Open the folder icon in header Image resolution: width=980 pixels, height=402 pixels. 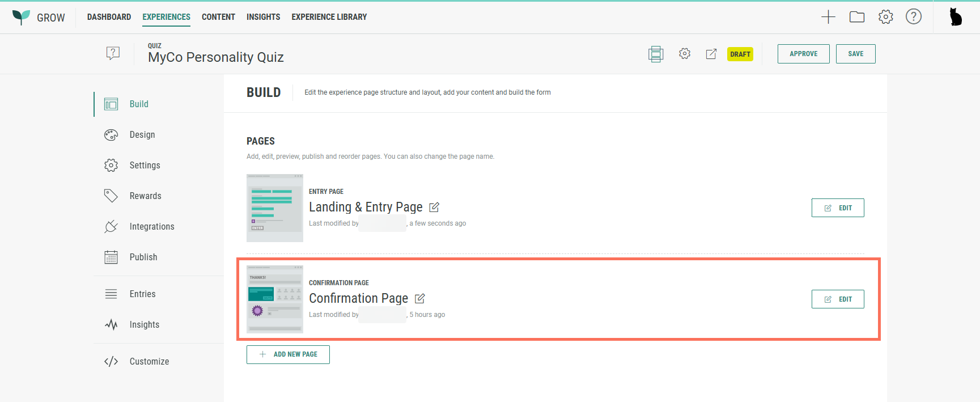(x=856, y=17)
